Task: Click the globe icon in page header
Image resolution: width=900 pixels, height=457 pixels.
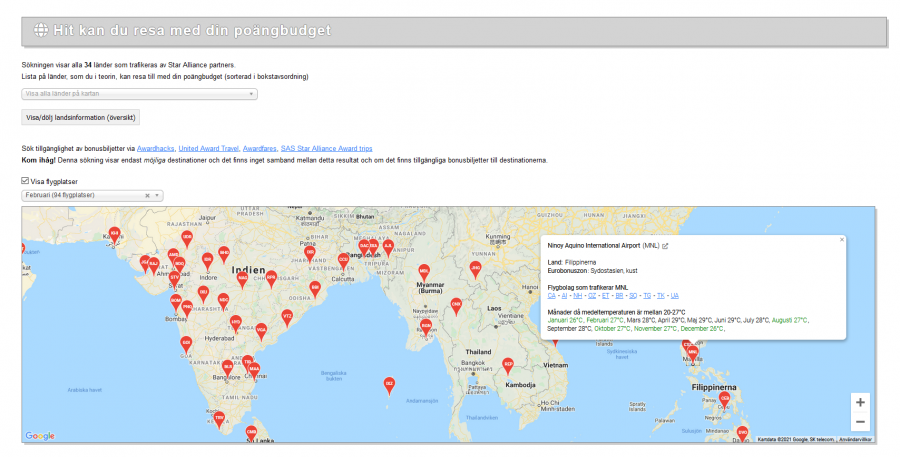Action: (x=41, y=30)
